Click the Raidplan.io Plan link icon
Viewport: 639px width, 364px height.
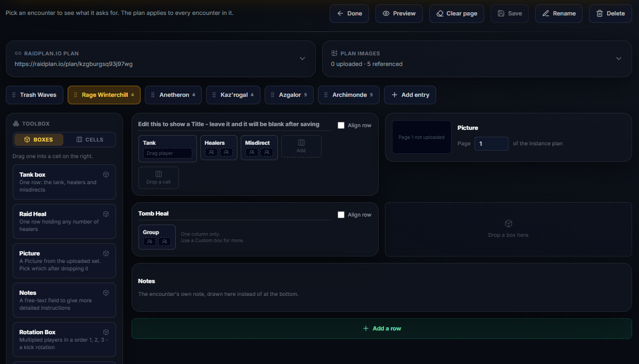tap(18, 53)
